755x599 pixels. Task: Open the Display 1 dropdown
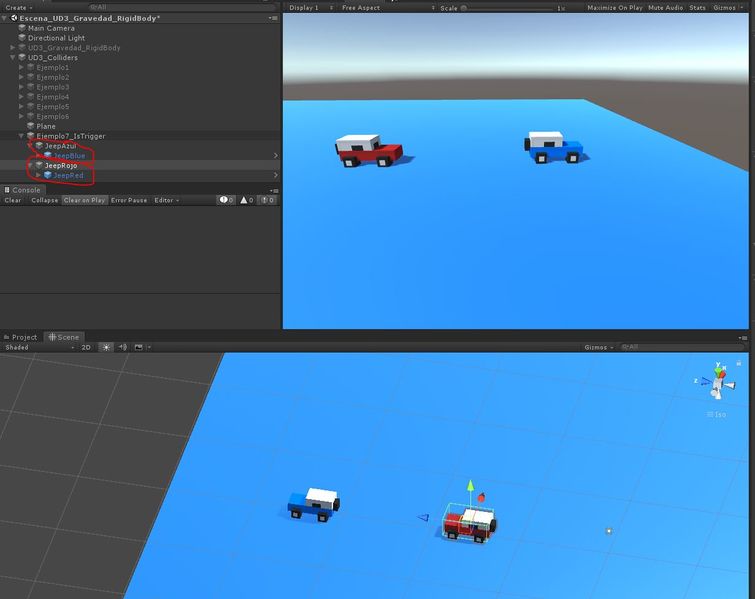pos(311,8)
